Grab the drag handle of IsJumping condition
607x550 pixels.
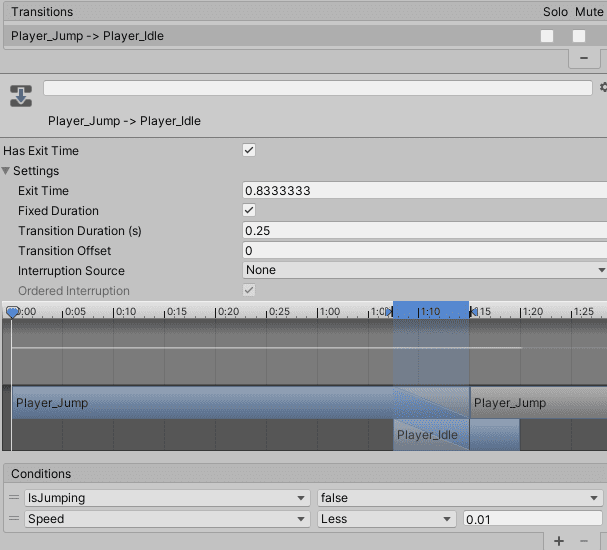(x=14, y=498)
